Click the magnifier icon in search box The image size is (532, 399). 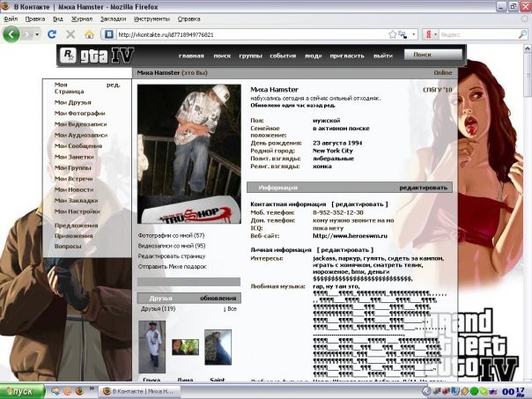click(x=522, y=34)
